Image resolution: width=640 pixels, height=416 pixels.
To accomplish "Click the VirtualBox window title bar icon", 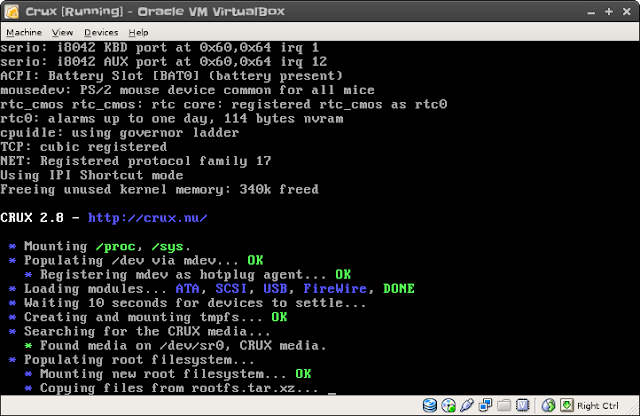I will coord(11,11).
